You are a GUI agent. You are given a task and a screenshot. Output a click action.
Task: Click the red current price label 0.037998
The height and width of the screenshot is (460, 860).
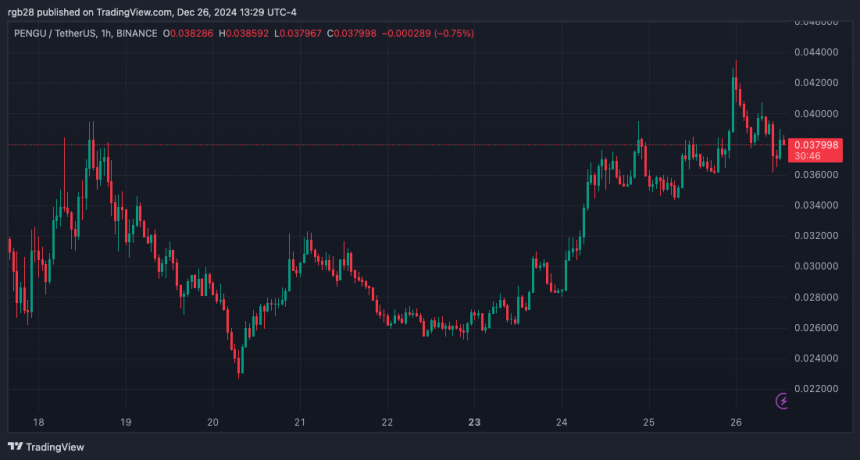816,145
